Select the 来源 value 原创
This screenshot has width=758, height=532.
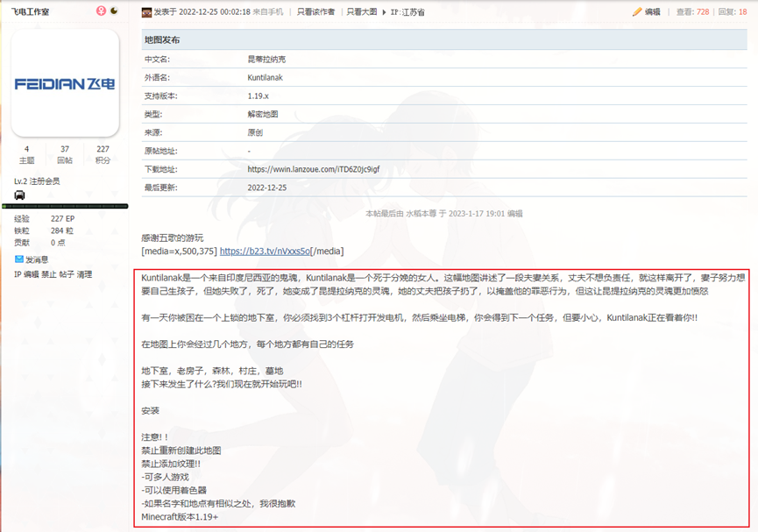point(255,132)
